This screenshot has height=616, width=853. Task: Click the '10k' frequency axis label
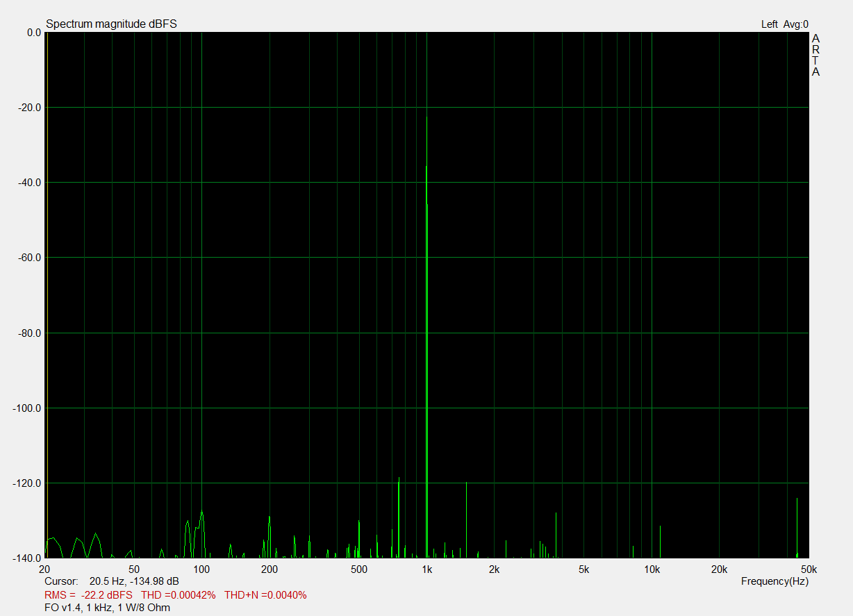click(x=652, y=569)
